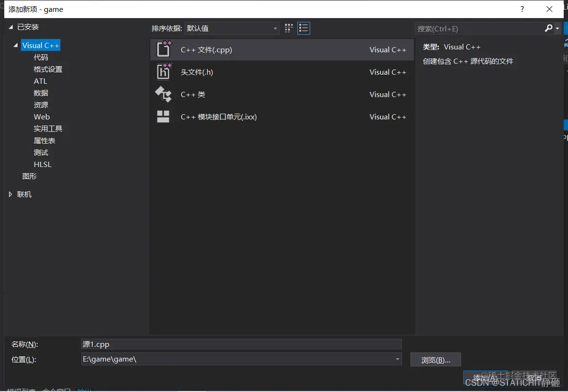Viewport: 568px width, 392px height.
Task: Select the HLSL category
Action: (42, 165)
